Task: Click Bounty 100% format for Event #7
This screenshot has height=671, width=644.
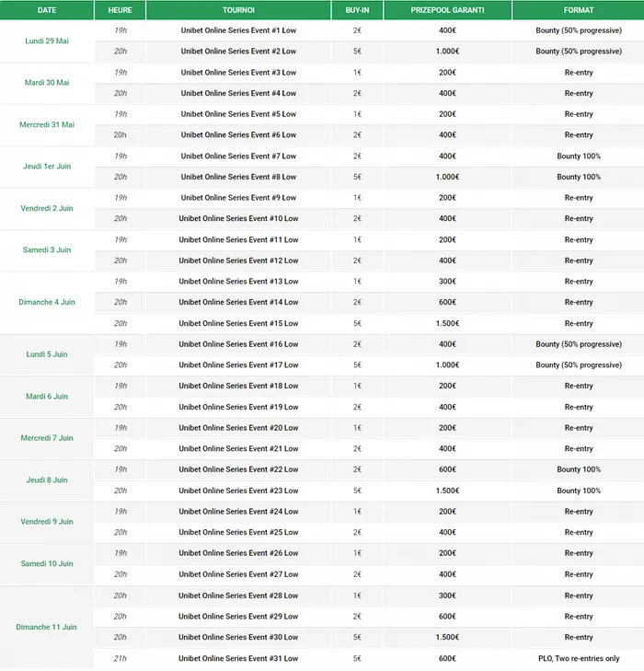Action: [579, 156]
